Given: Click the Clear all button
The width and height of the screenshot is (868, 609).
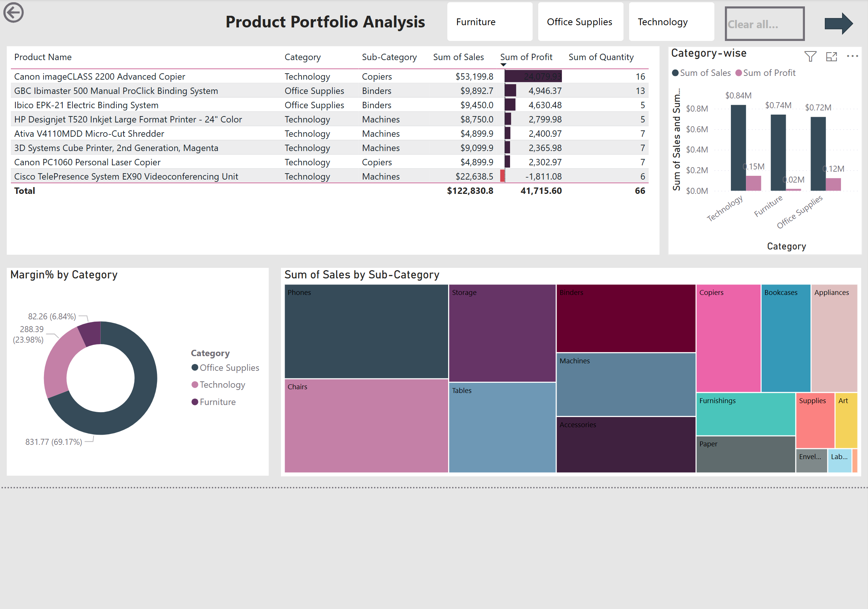Looking at the screenshot, I should (x=764, y=23).
